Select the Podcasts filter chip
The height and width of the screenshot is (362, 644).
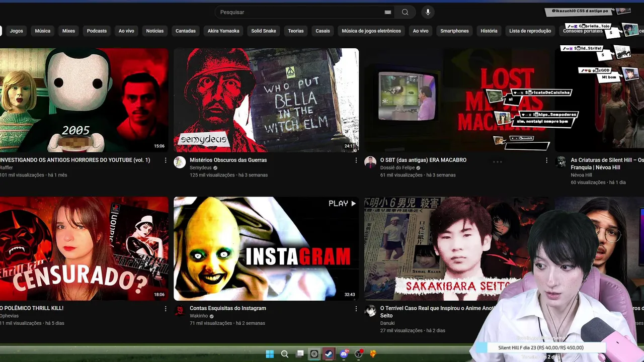click(x=97, y=31)
